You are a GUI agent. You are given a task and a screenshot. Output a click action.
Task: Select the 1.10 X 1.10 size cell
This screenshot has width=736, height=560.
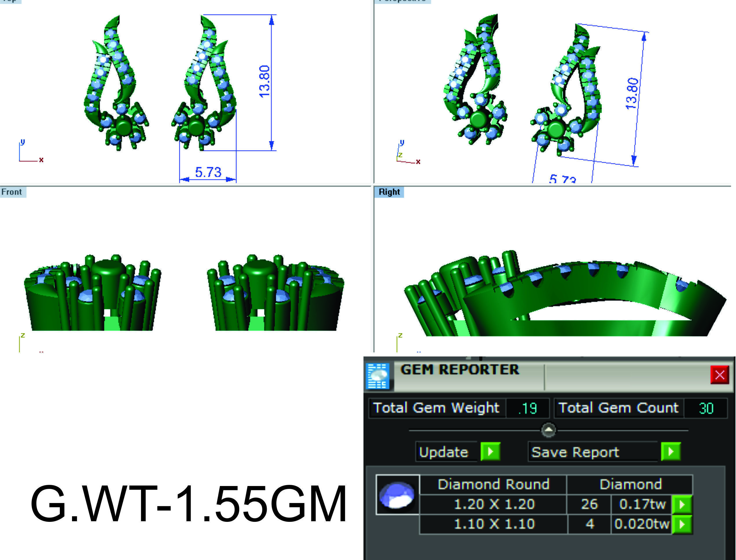tap(494, 524)
